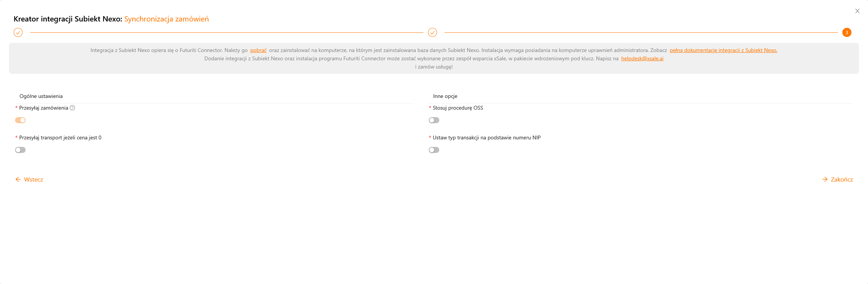Click the Inne opcje section header
The height and width of the screenshot is (284, 868).
coord(445,96)
